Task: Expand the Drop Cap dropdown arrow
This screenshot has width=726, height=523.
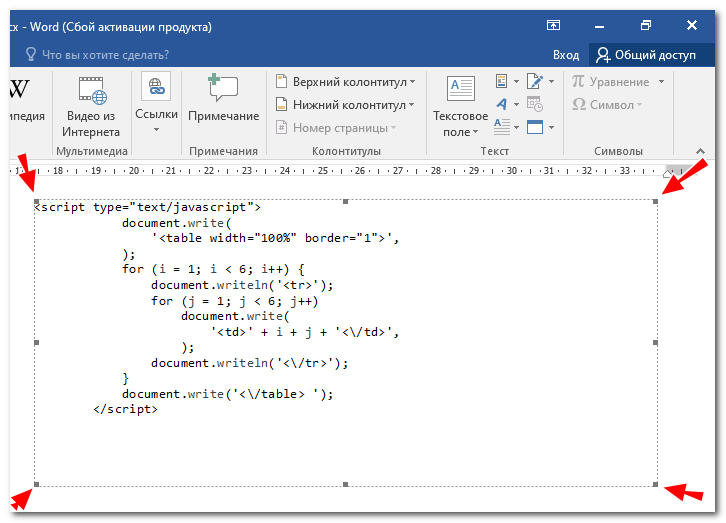Action: pyautogui.click(x=516, y=127)
